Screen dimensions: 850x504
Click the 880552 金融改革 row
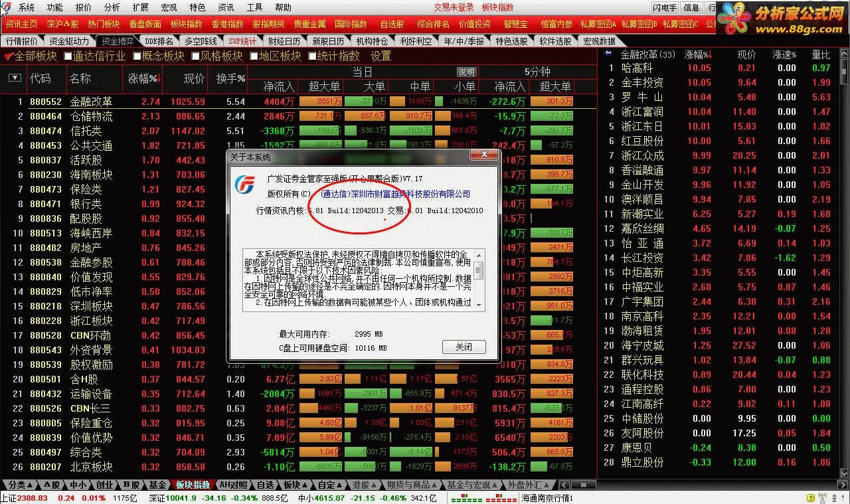[x=297, y=102]
